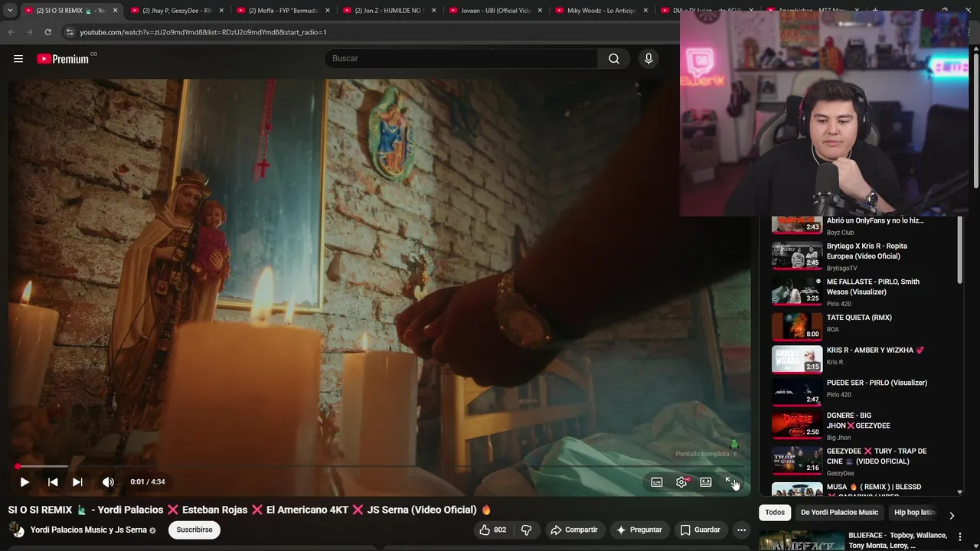This screenshot has height=551, width=980.
Task: Save video with Guardar button
Action: [701, 530]
